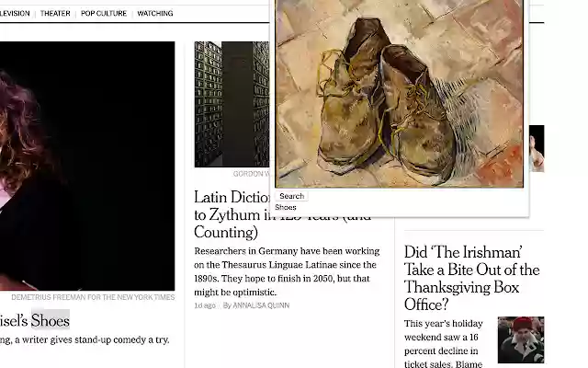Click the highlighted word 'Shoes' in headline
This screenshot has height=368, width=588.
pyautogui.click(x=51, y=321)
